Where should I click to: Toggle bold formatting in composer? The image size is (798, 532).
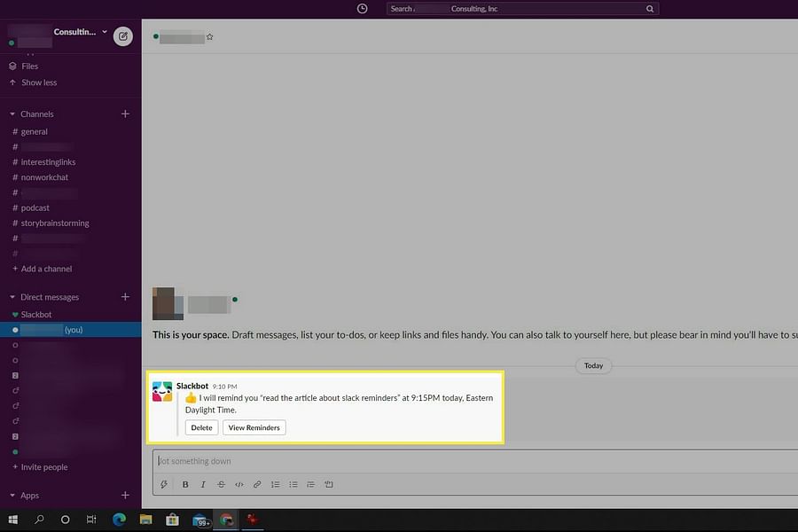click(185, 484)
